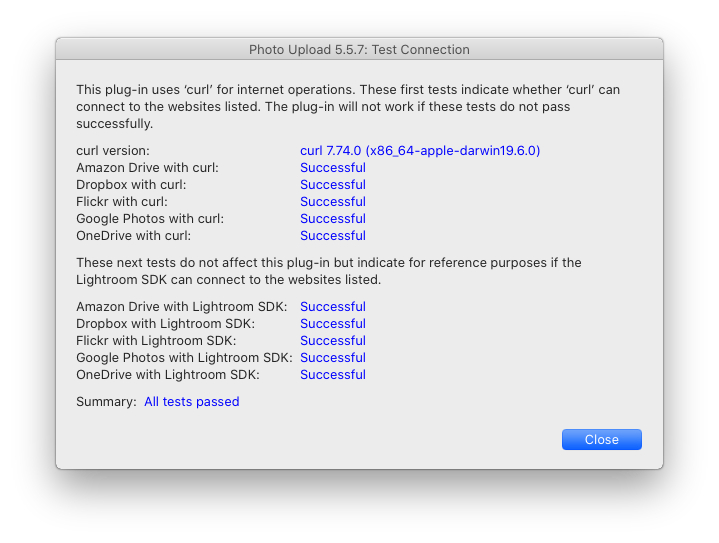Image resolution: width=719 pixels, height=543 pixels.
Task: Click Successful status for Dropbox with Lightroom SDK
Action: tap(333, 324)
